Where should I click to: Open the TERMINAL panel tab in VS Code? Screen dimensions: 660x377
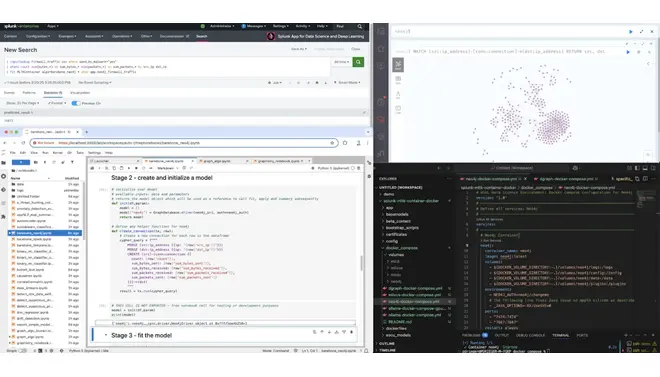pos(560,335)
